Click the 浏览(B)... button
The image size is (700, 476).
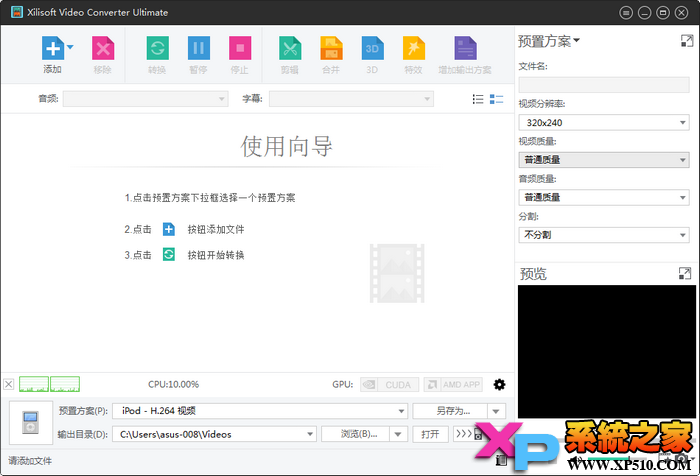356,434
